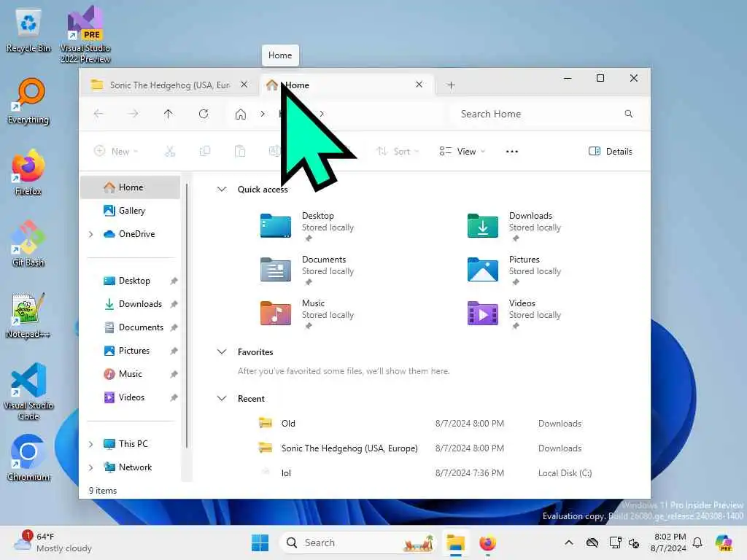The image size is (747, 560).
Task: Click the pin next to sidebar Pictures
Action: pos(174,351)
